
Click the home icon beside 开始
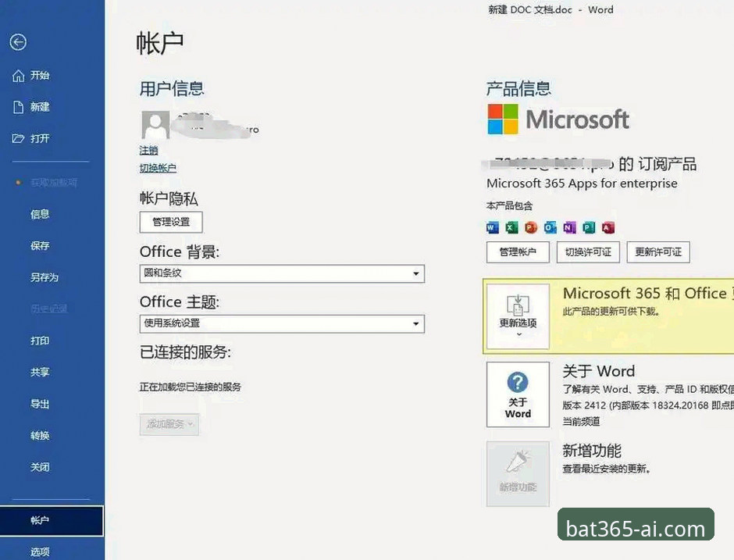18,76
